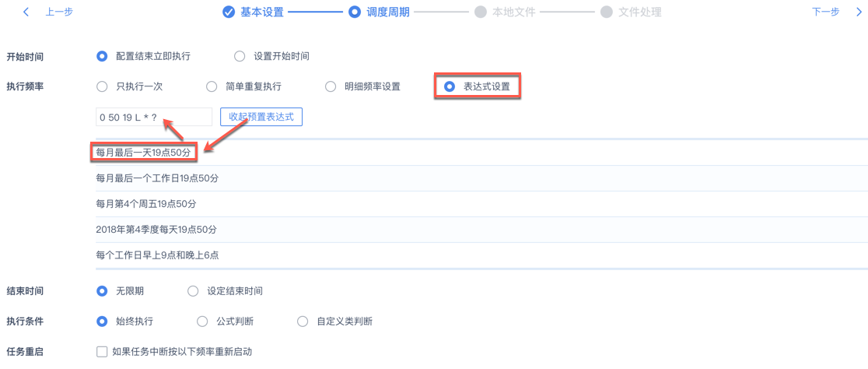Image resolution: width=868 pixels, height=369 pixels.
Task: Click the 调度周期 step circle icon
Action: (355, 12)
